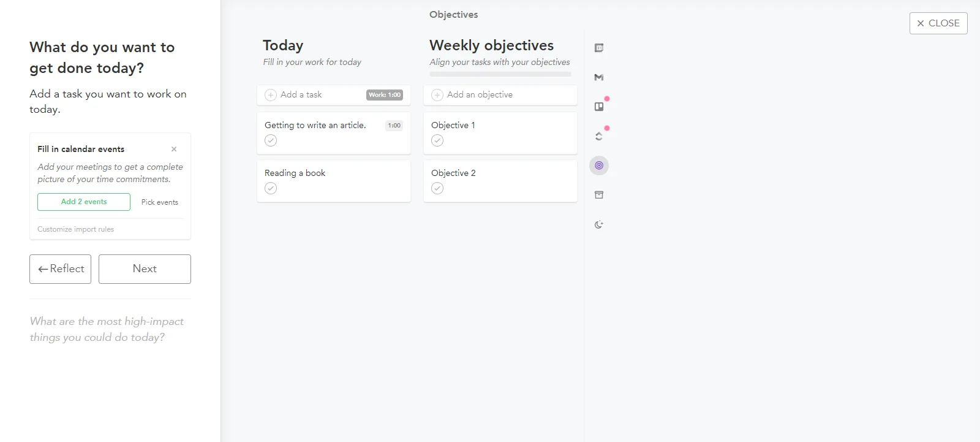Open Customize import rules link

[x=75, y=229]
